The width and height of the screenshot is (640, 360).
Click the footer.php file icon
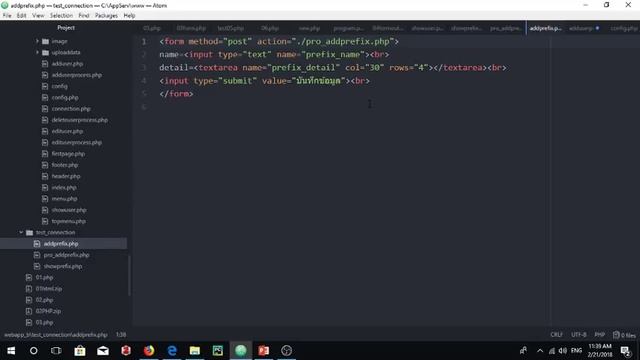point(45,165)
